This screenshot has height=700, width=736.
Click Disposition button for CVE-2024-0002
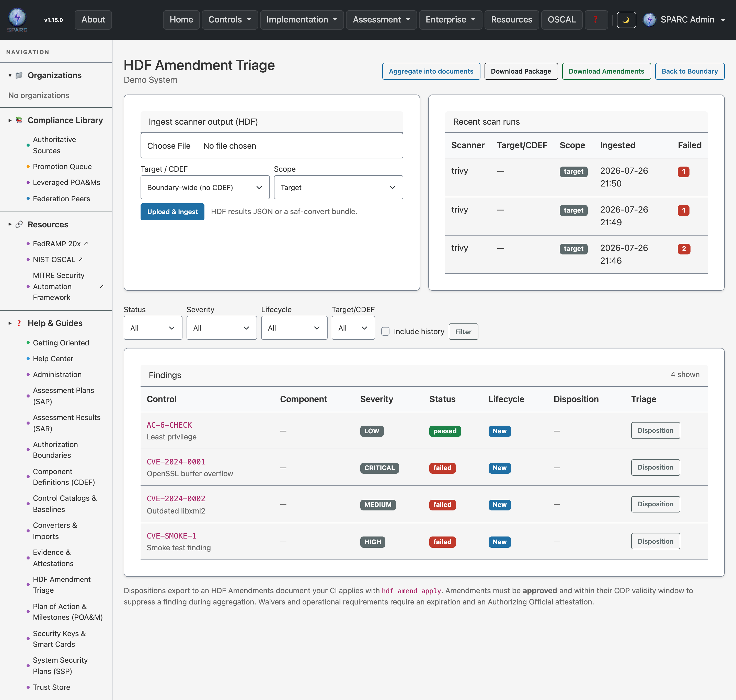655,504
